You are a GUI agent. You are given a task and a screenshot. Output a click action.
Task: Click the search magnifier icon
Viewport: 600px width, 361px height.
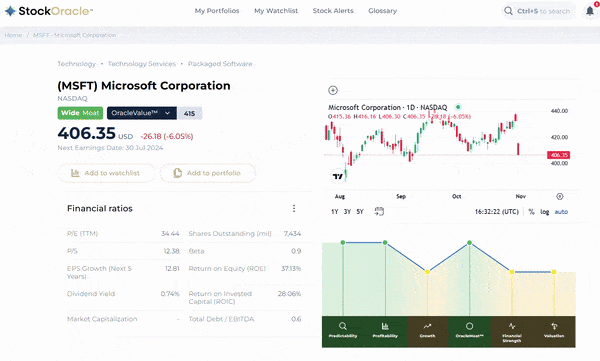click(x=508, y=11)
